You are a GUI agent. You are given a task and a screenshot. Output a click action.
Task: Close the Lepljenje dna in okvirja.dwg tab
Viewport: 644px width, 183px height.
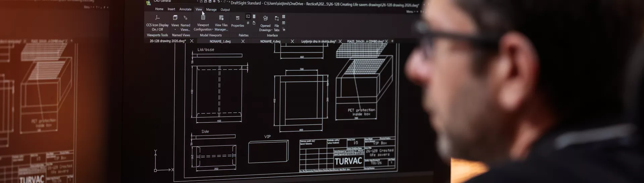click(340, 41)
